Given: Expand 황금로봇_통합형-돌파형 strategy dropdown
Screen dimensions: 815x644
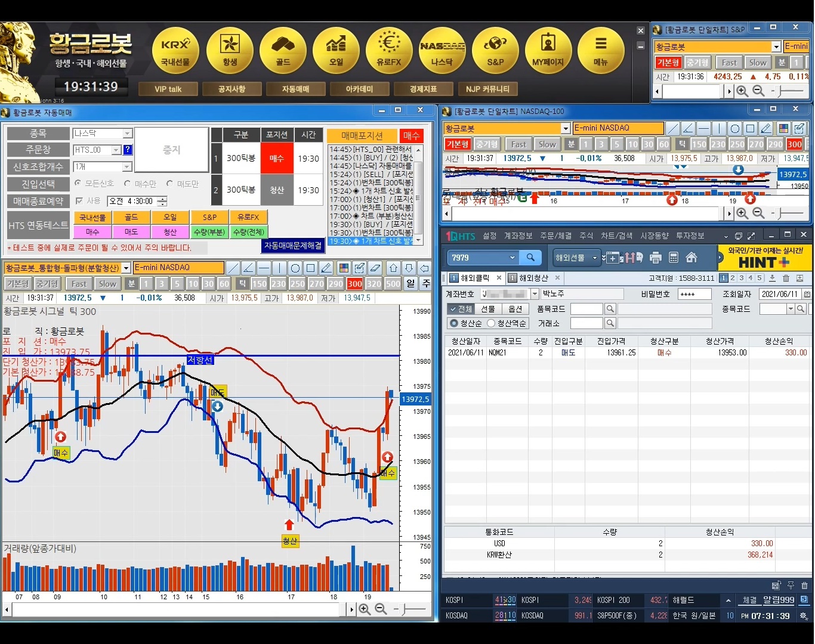Looking at the screenshot, I should (126, 268).
